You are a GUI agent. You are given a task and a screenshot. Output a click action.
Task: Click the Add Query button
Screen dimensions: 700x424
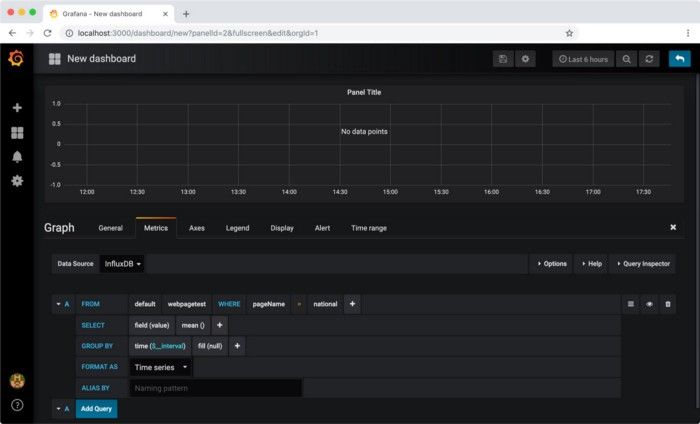(x=96, y=409)
